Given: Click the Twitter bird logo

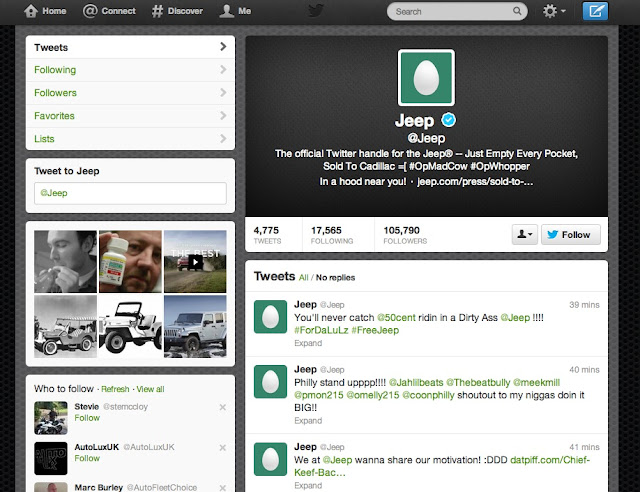Looking at the screenshot, I should click(319, 12).
